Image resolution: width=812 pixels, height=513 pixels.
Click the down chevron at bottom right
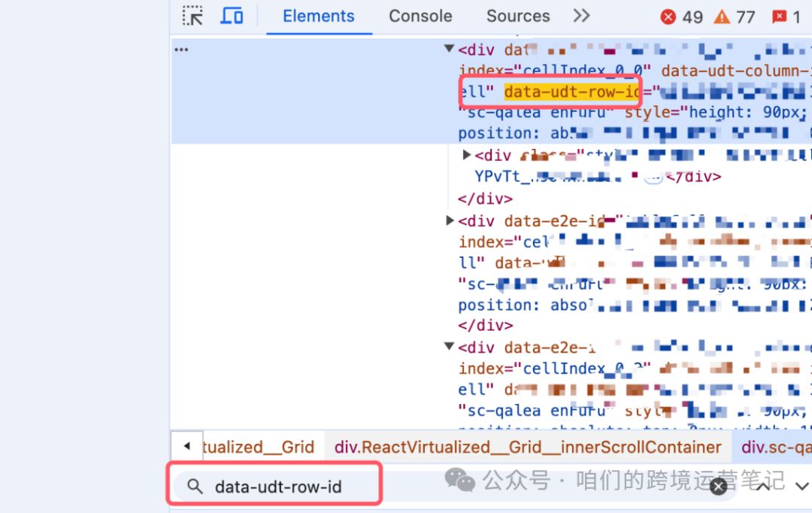click(800, 485)
